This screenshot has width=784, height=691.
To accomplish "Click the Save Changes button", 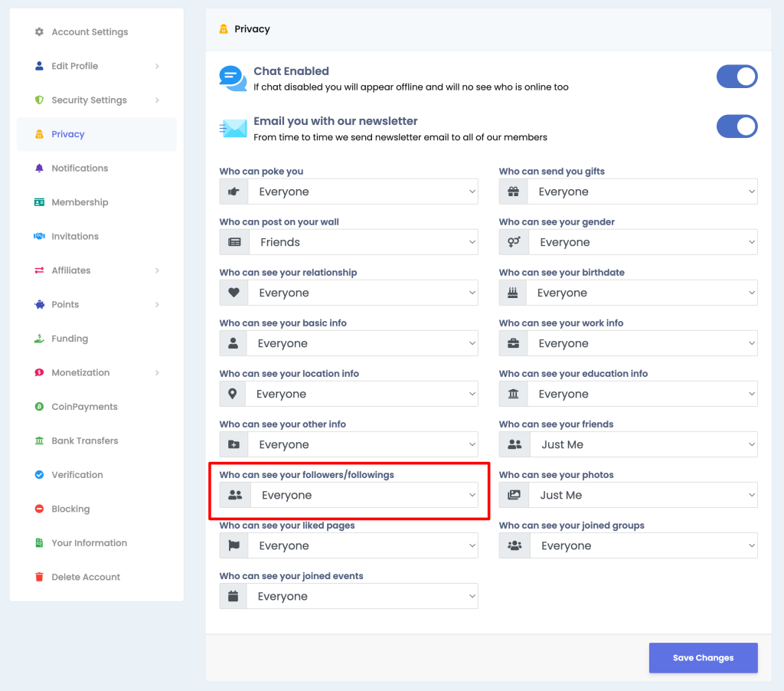I will coord(703,657).
